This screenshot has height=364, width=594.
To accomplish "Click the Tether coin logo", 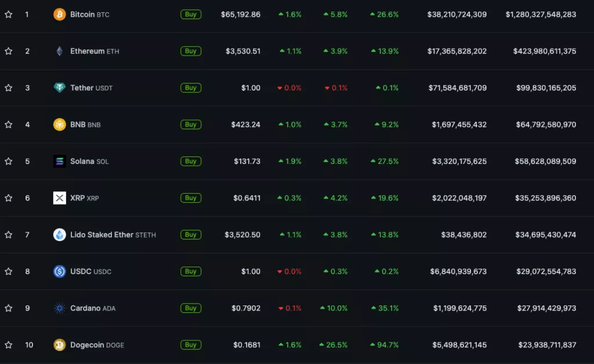I will pos(60,88).
